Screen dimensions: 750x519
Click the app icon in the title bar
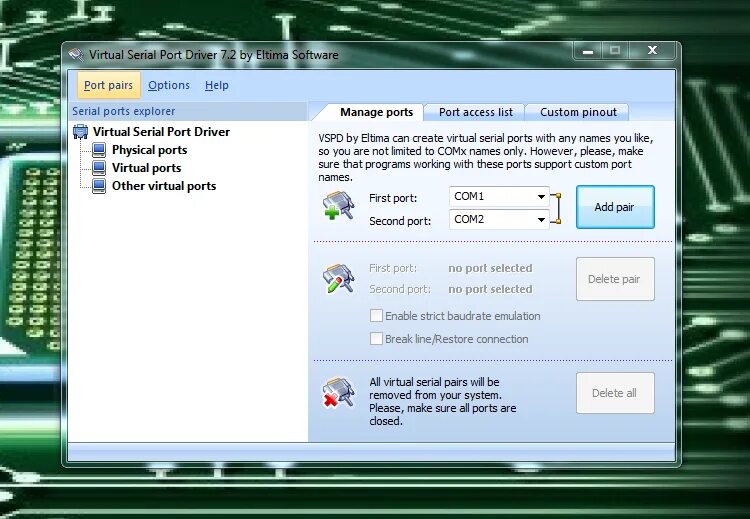pyautogui.click(x=76, y=54)
